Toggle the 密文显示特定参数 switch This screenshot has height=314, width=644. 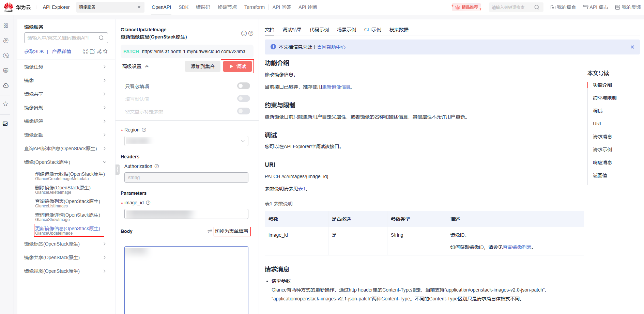(243, 111)
